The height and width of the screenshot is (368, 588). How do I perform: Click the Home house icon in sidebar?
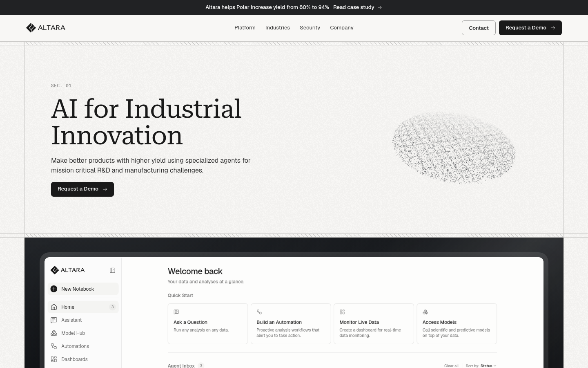tap(54, 307)
